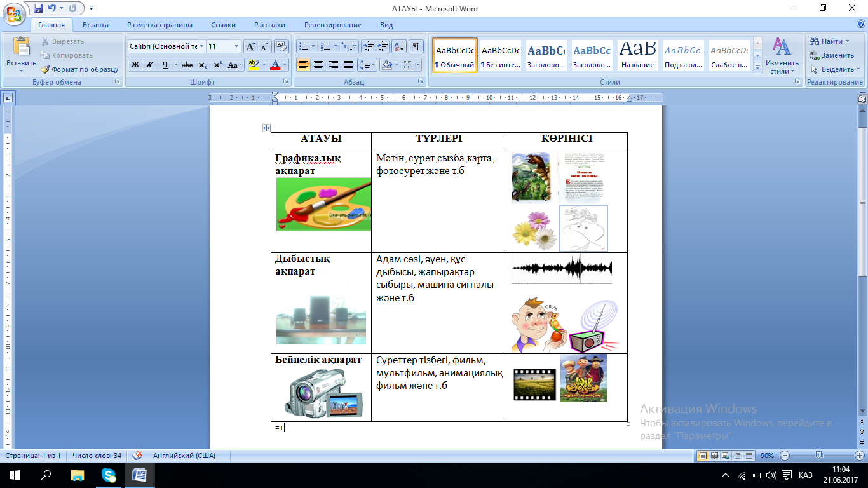Open Customize Quick Access Toolbar dropdown
Viewport: 868px width, 488px height.
91,9
